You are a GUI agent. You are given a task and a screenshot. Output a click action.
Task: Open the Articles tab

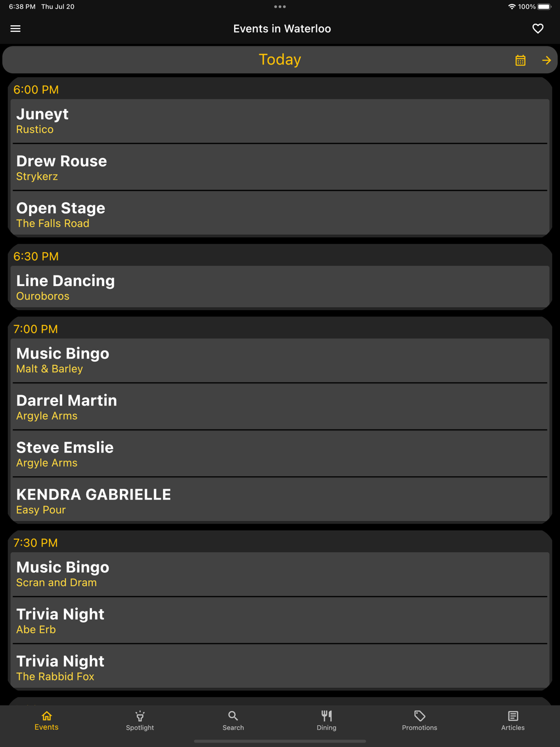pyautogui.click(x=513, y=720)
